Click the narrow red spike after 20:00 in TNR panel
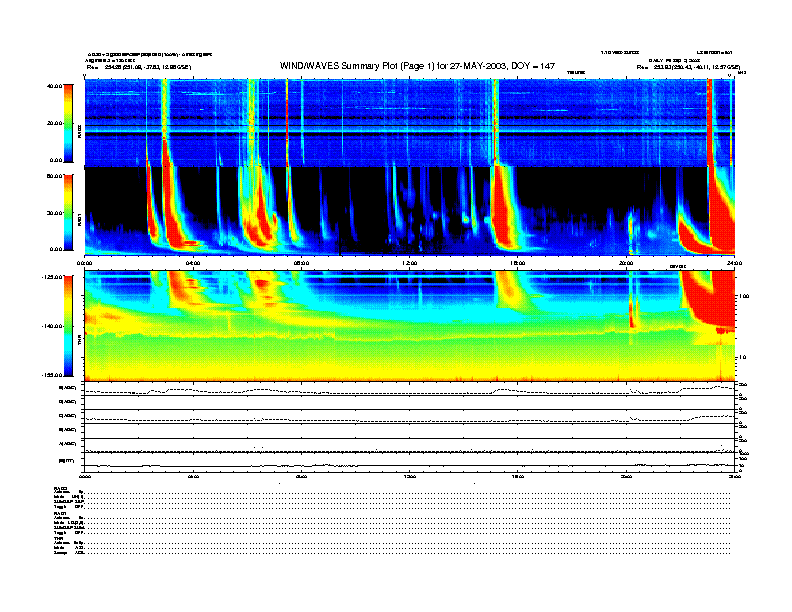The width and height of the screenshot is (792, 612). (x=631, y=314)
